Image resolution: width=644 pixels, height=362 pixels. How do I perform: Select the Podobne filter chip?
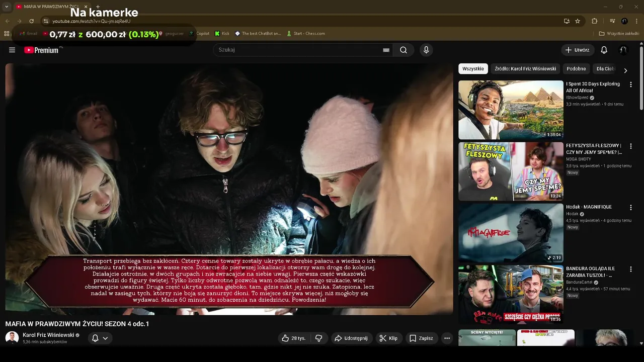(x=576, y=69)
